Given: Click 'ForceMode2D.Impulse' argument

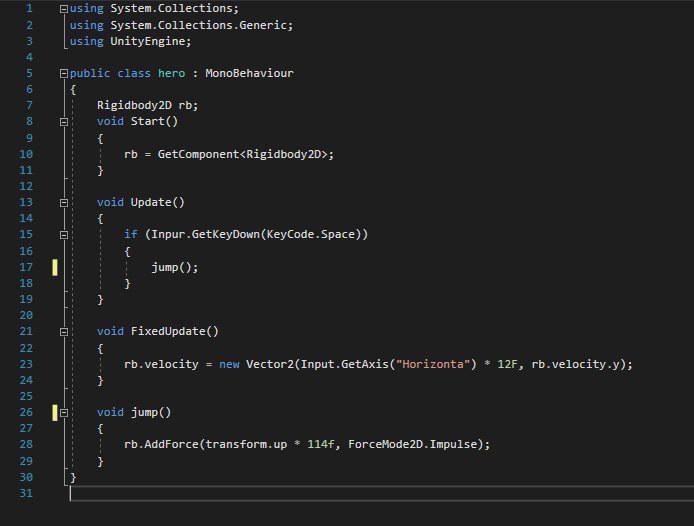Looking at the screenshot, I should coord(413,444).
